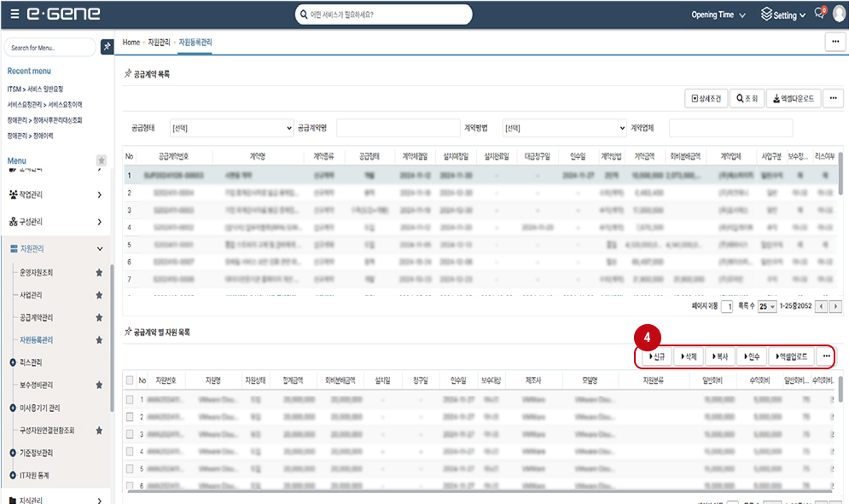Go to 자원관리 in the breadcrumb
Viewport: 849px width, 504px height.
point(159,42)
